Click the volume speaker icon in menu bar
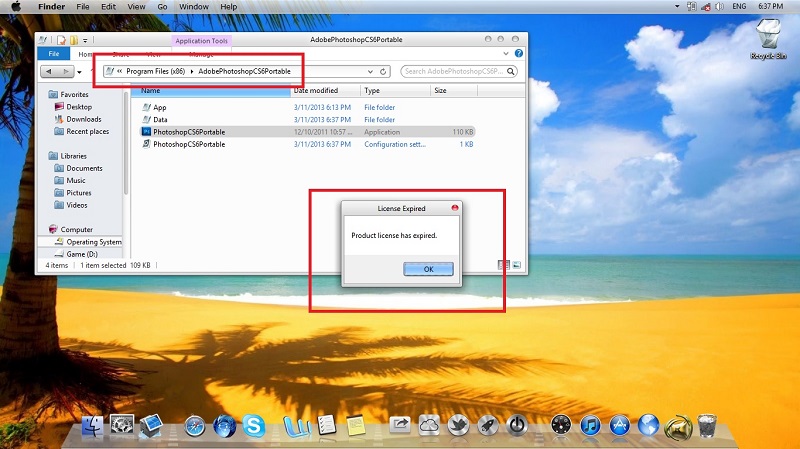 click(x=720, y=7)
